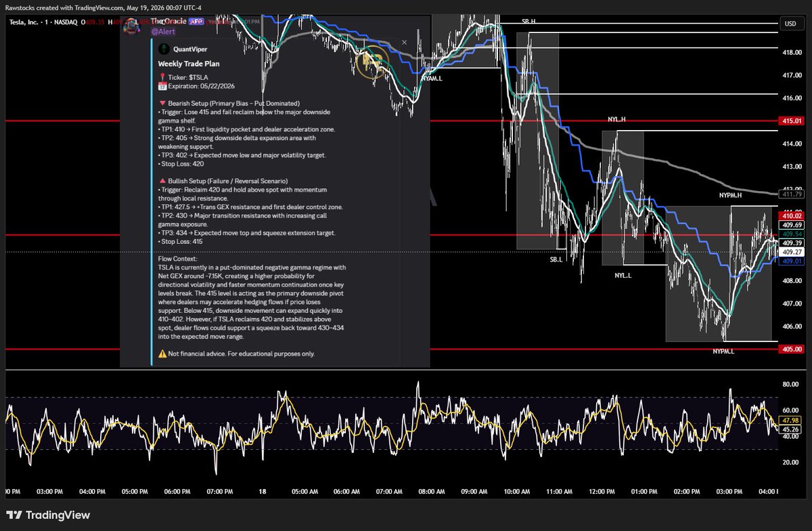
Task: Close the alert overlay with the X
Action: point(404,42)
